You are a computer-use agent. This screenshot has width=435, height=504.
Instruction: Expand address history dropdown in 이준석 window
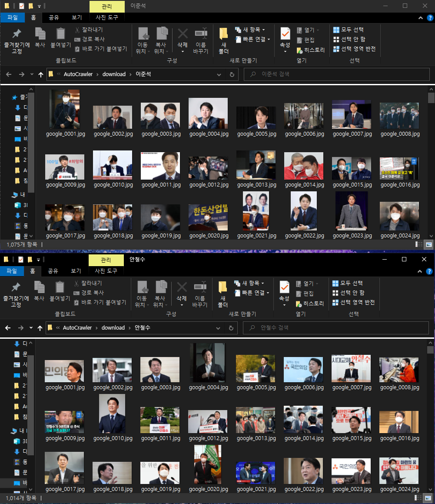(219, 74)
